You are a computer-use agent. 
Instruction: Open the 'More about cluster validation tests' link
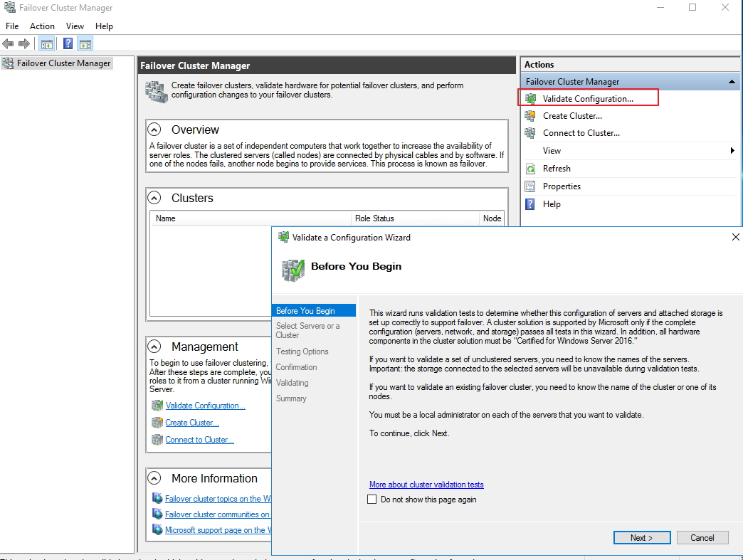[426, 485]
